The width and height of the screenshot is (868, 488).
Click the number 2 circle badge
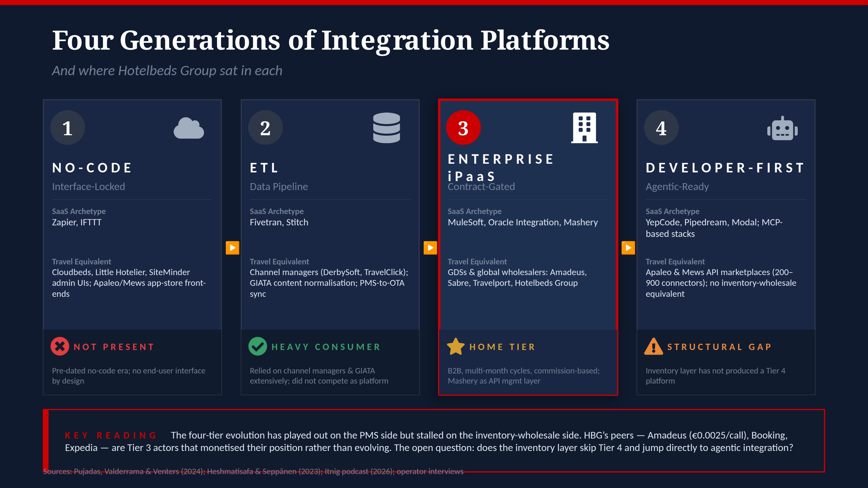(265, 128)
